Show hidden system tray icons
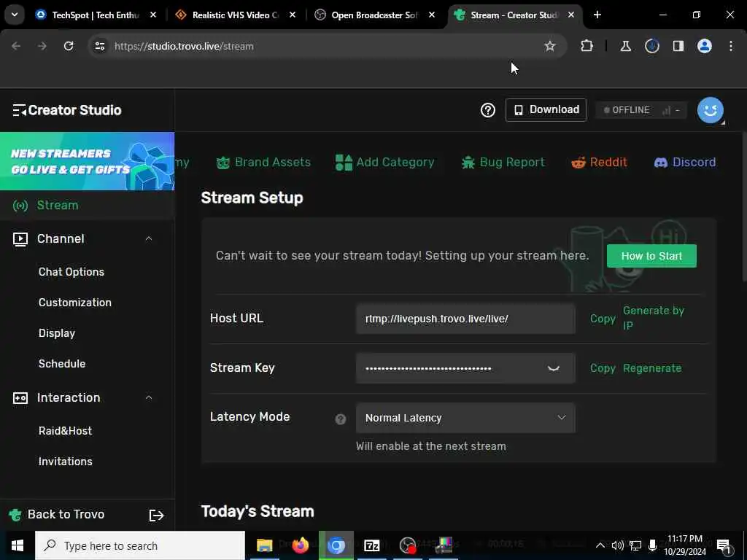Screen dimensions: 747x560 click(600, 545)
